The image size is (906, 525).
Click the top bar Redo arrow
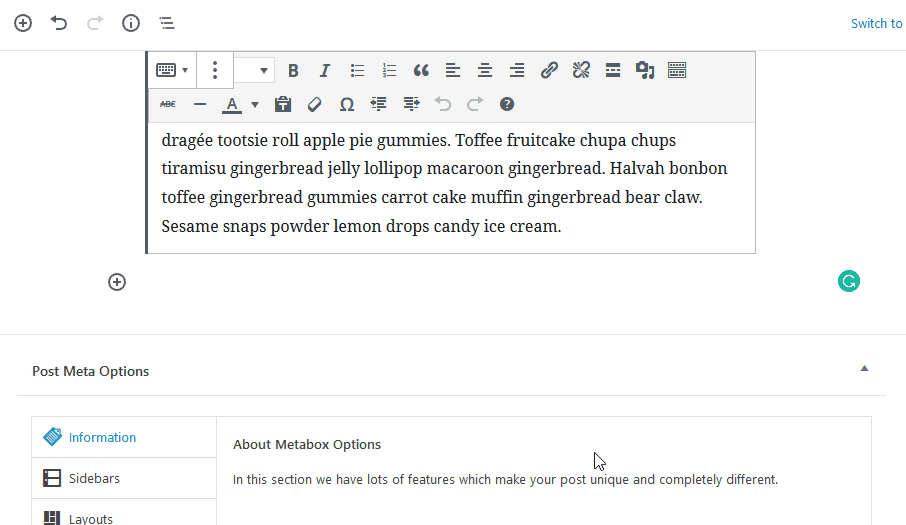click(x=95, y=23)
